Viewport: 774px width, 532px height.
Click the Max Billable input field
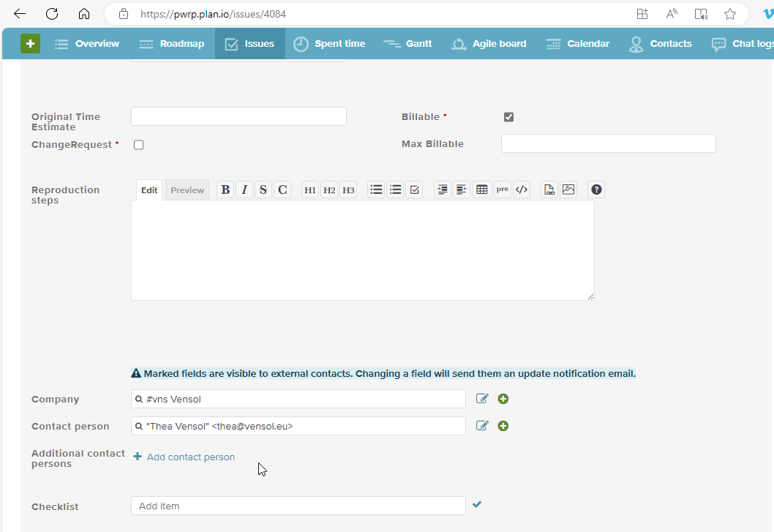608,143
